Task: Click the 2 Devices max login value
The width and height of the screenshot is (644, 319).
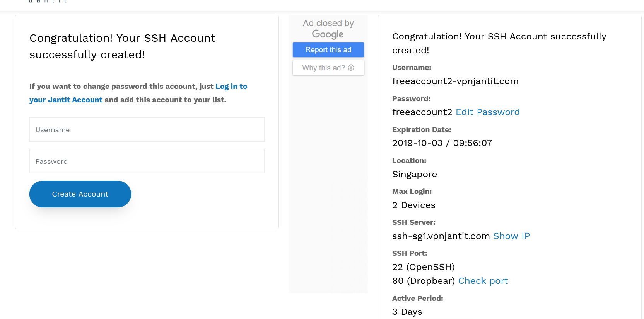Action: coord(413,205)
